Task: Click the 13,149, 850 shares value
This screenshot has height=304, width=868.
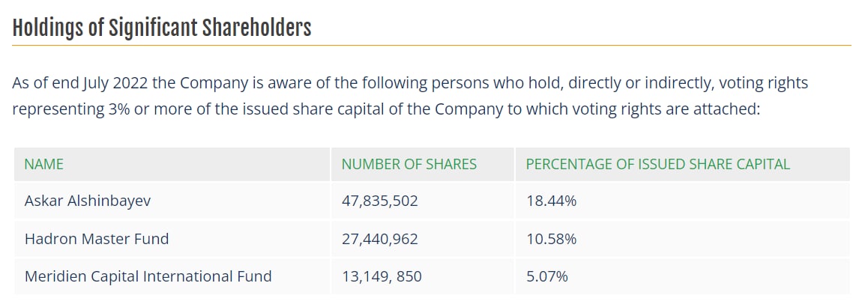Action: tap(382, 276)
